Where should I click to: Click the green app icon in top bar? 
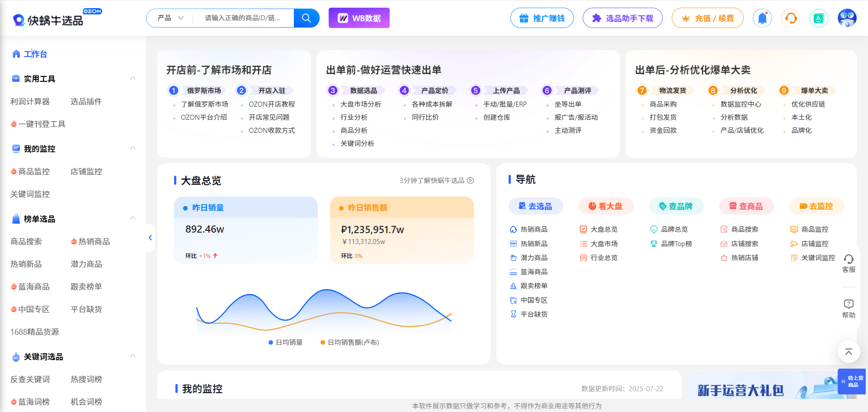point(818,18)
